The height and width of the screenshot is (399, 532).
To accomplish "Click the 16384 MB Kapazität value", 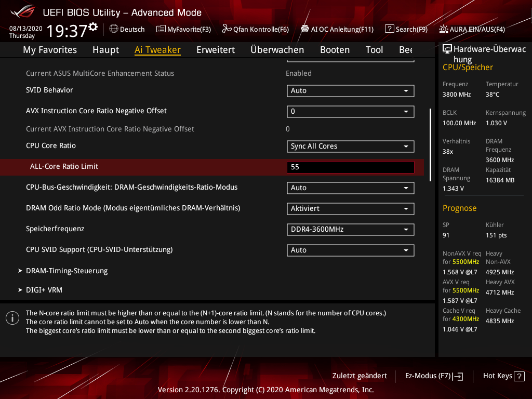I will point(500,180).
